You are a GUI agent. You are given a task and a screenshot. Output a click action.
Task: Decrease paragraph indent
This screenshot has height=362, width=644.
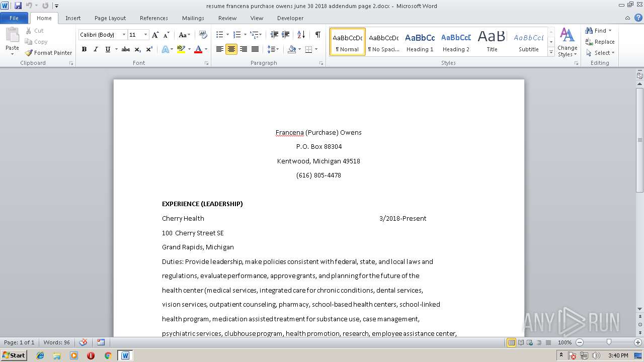274,35
